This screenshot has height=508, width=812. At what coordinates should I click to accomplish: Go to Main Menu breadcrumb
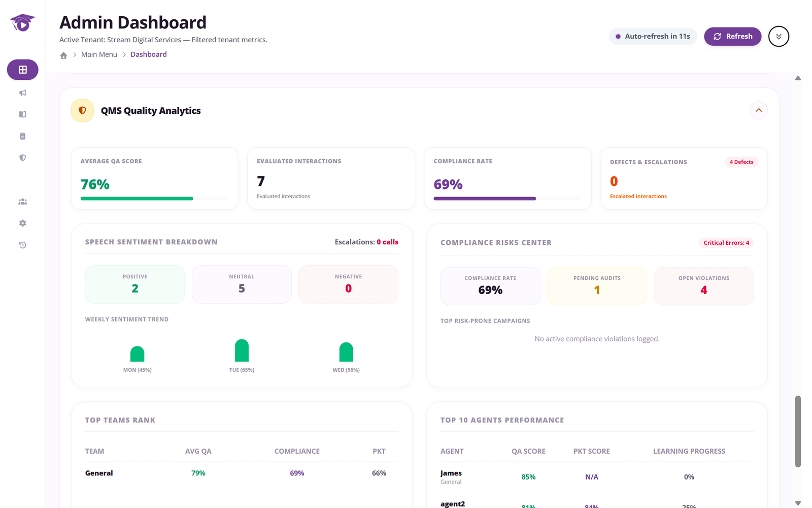[99, 54]
